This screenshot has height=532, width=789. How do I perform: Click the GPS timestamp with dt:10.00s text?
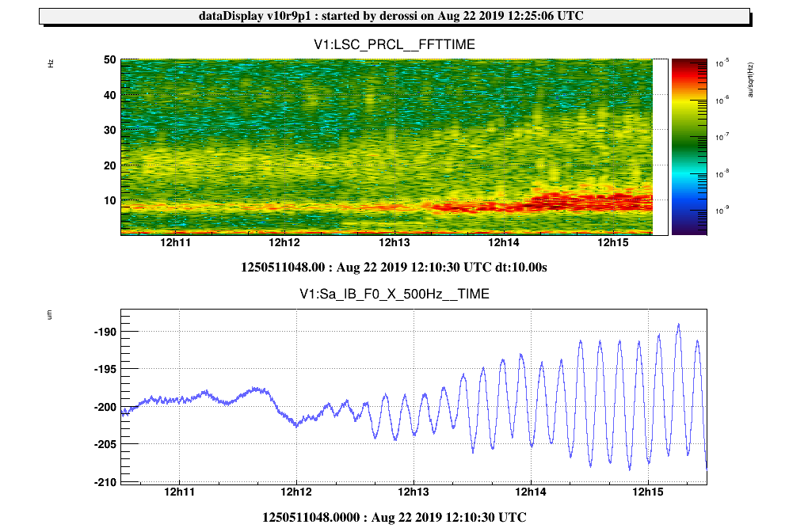coord(394,267)
